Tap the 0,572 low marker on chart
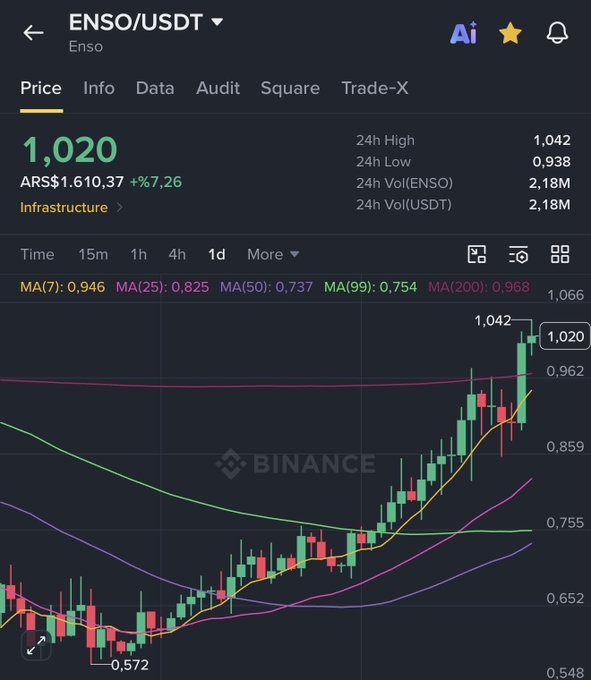Screen dimensions: 591x680 point(130,665)
